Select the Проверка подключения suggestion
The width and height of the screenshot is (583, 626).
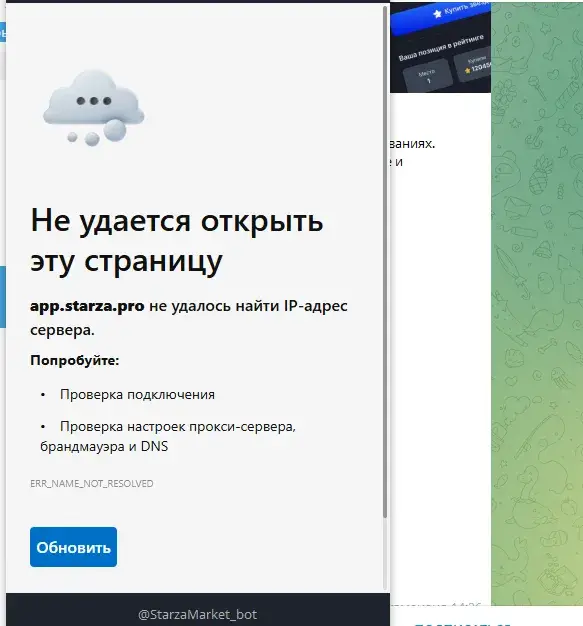137,394
